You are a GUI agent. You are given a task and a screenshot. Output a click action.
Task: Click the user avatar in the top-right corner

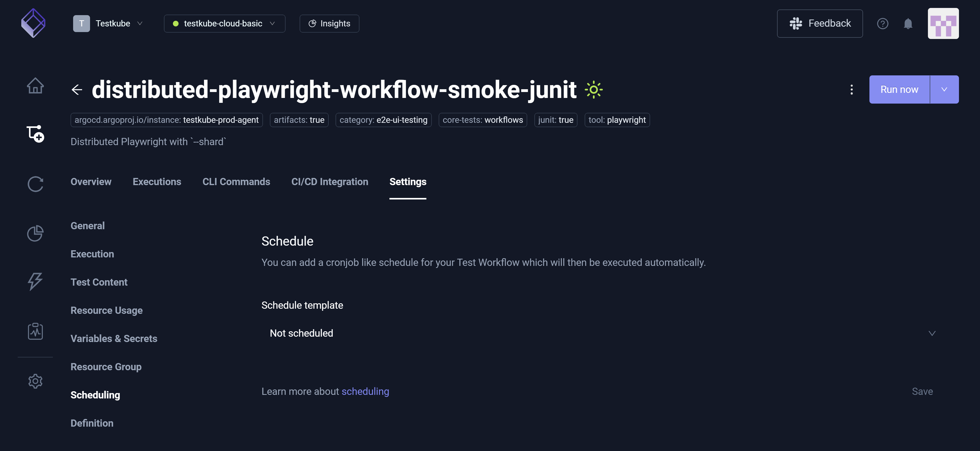(944, 24)
